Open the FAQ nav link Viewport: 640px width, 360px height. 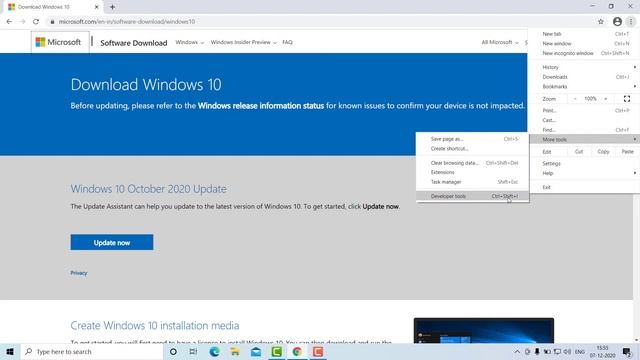click(x=287, y=42)
